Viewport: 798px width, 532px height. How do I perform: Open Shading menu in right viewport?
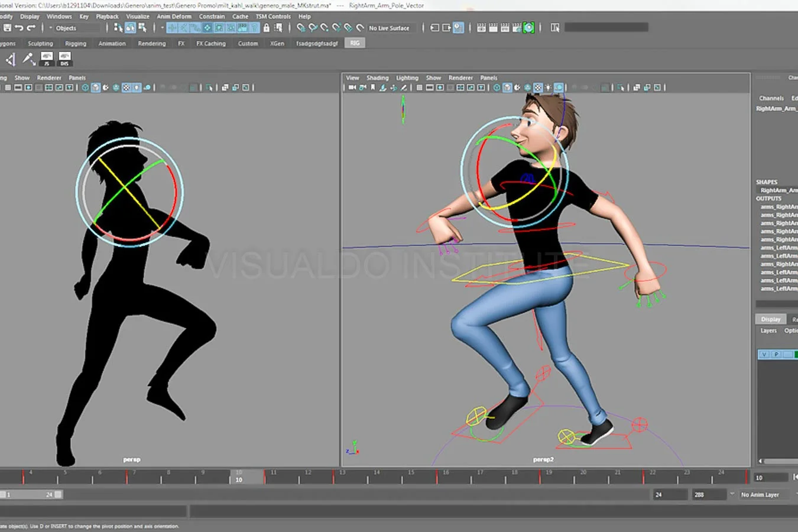tap(377, 77)
